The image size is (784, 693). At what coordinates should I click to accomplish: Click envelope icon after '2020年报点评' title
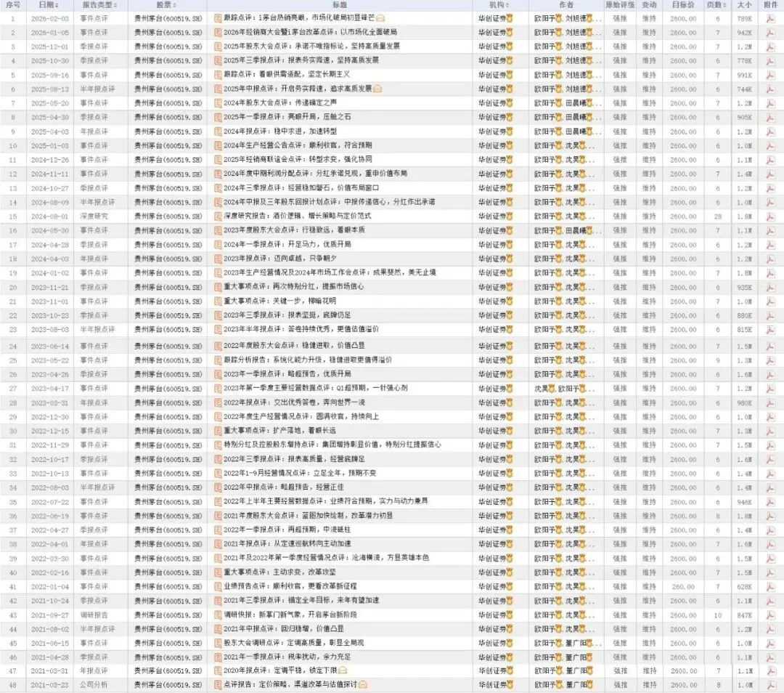[343, 670]
